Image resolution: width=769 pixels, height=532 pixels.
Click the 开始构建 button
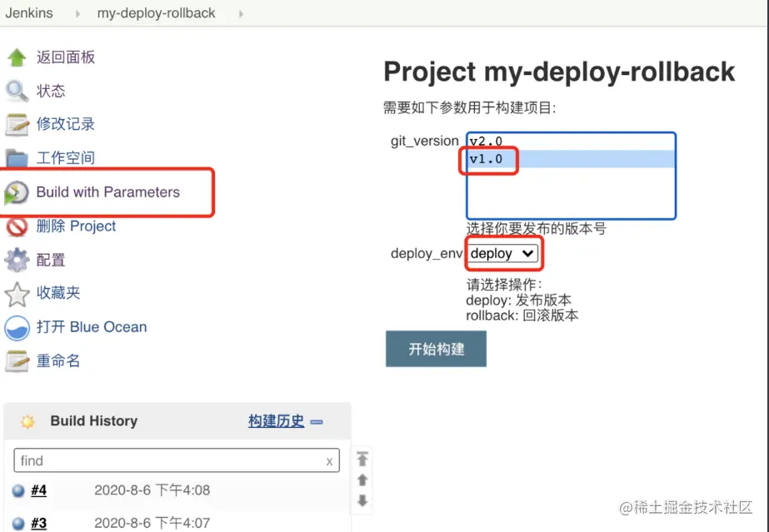[436, 349]
